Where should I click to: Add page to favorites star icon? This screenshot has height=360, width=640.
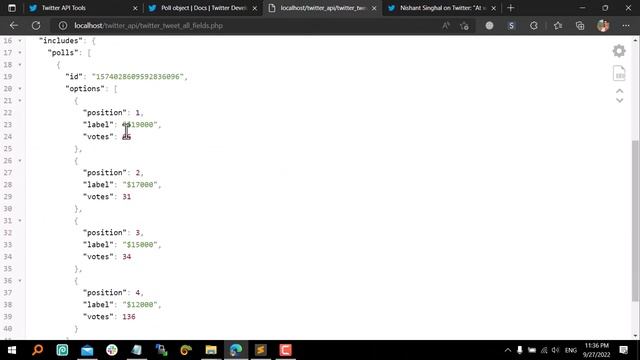click(x=464, y=26)
